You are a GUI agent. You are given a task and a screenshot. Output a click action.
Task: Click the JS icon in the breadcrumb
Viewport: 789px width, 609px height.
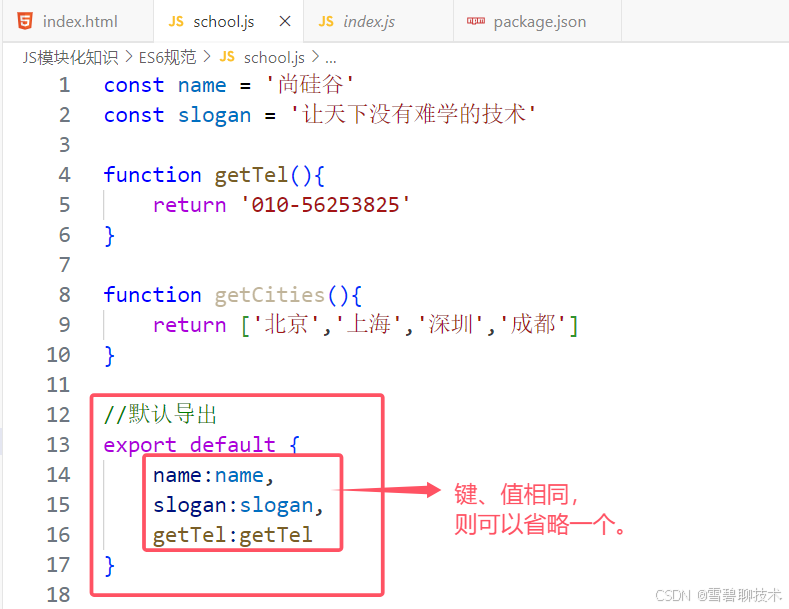pyautogui.click(x=227, y=57)
